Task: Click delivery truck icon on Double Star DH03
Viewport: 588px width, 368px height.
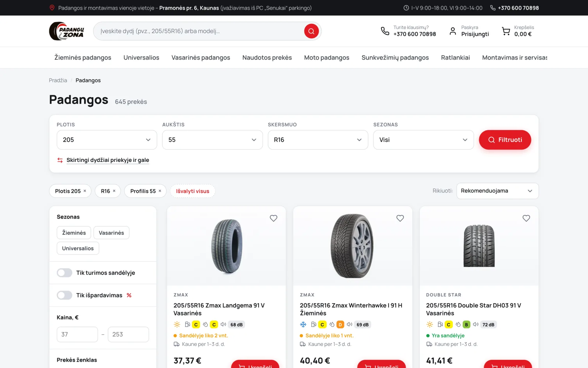Action: pyautogui.click(x=429, y=344)
